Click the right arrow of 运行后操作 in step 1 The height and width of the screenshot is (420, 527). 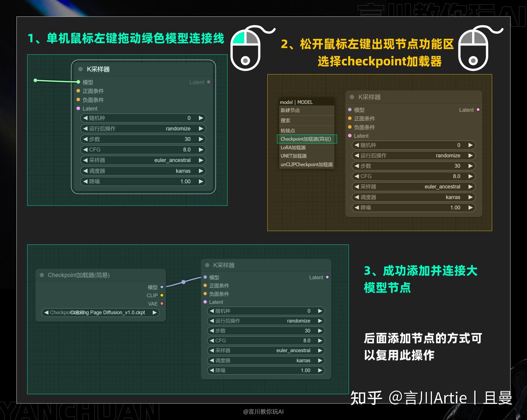coord(201,129)
